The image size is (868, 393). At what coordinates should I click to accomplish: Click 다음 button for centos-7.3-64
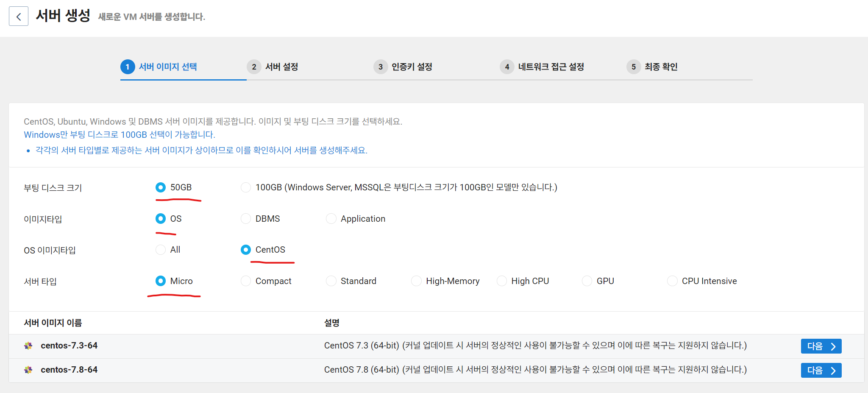pyautogui.click(x=821, y=346)
